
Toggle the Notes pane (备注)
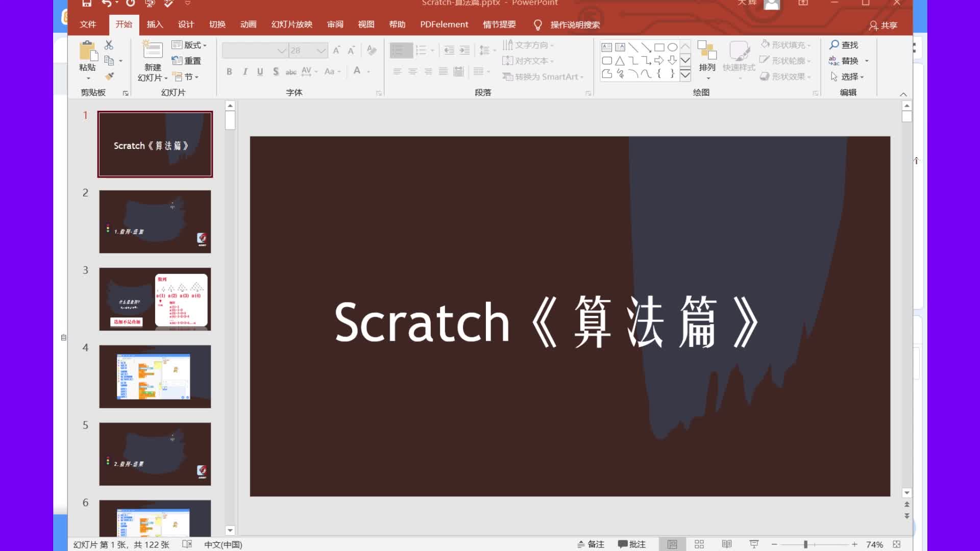[x=591, y=544]
